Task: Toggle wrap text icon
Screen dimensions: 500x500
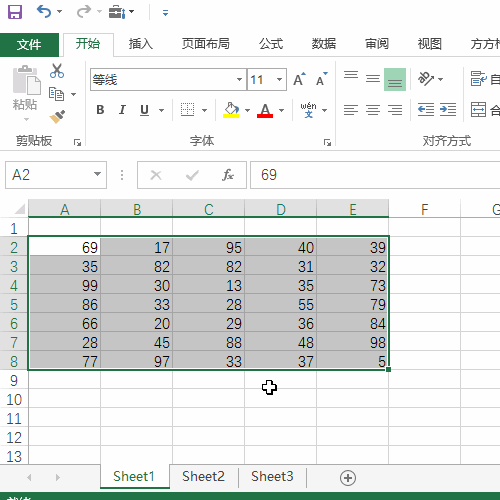Action: (479, 79)
